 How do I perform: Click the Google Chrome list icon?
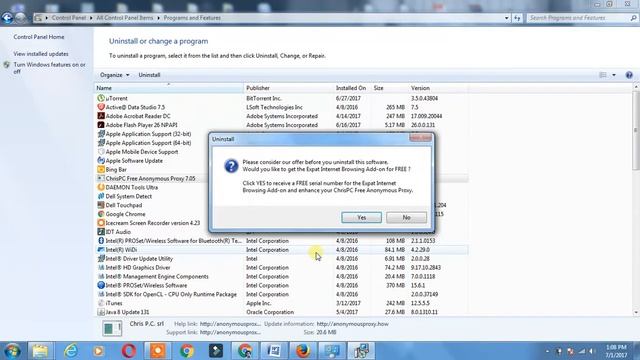tap(101, 214)
